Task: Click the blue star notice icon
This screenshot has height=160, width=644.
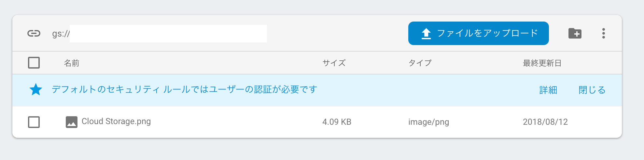Action: pyautogui.click(x=36, y=89)
